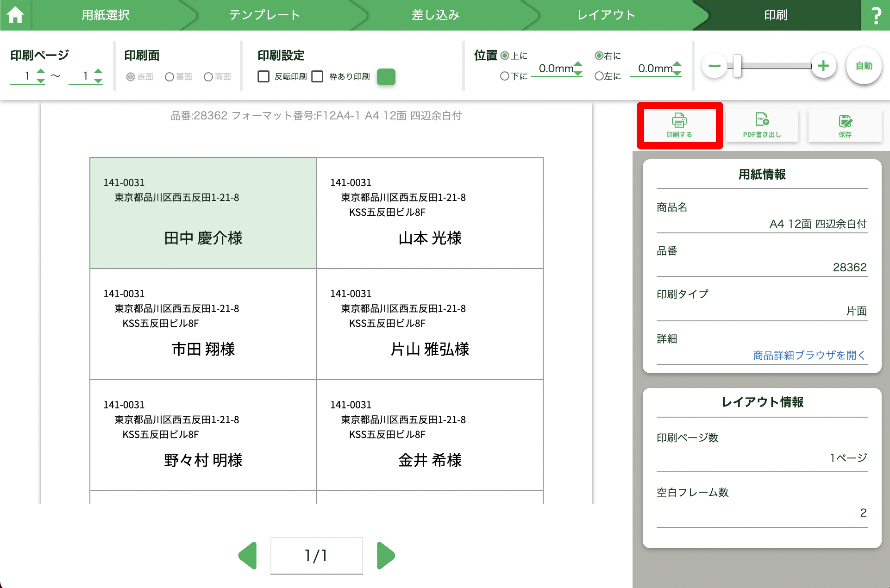The image size is (890, 588).
Task: Increase the start print page number
Action: tap(41, 71)
